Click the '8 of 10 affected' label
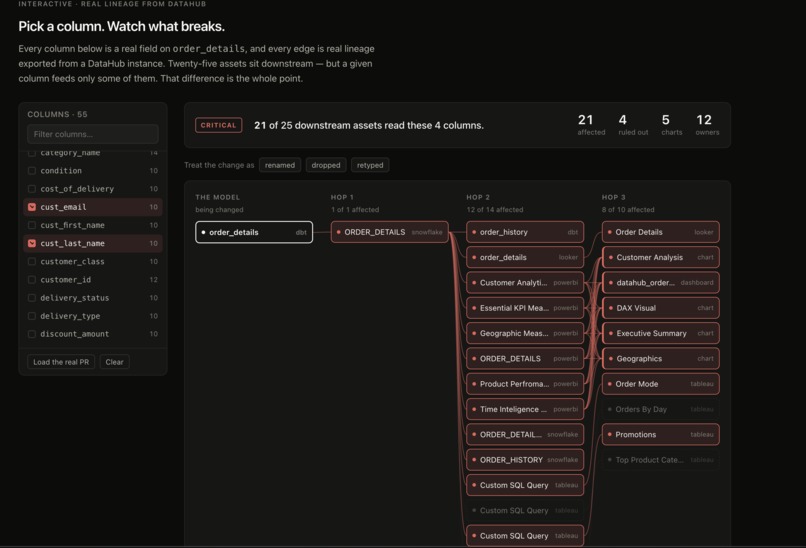Viewport: 806px width, 548px height. (x=628, y=210)
